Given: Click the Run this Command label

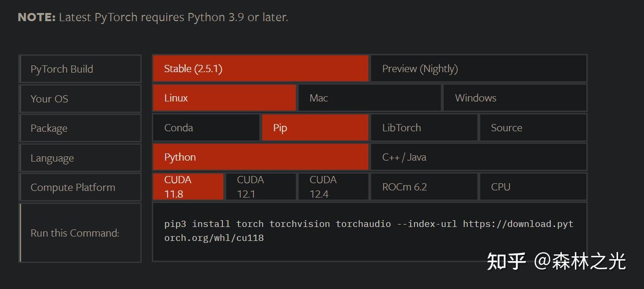Looking at the screenshot, I should (x=75, y=233).
